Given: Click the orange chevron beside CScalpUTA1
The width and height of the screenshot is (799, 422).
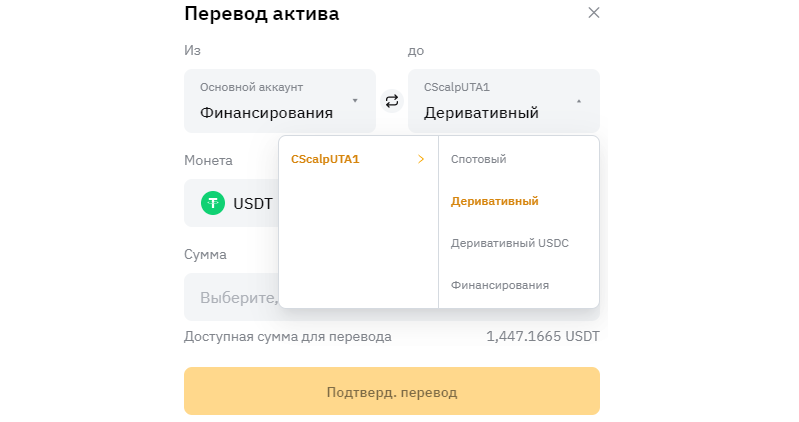Looking at the screenshot, I should [x=421, y=159].
